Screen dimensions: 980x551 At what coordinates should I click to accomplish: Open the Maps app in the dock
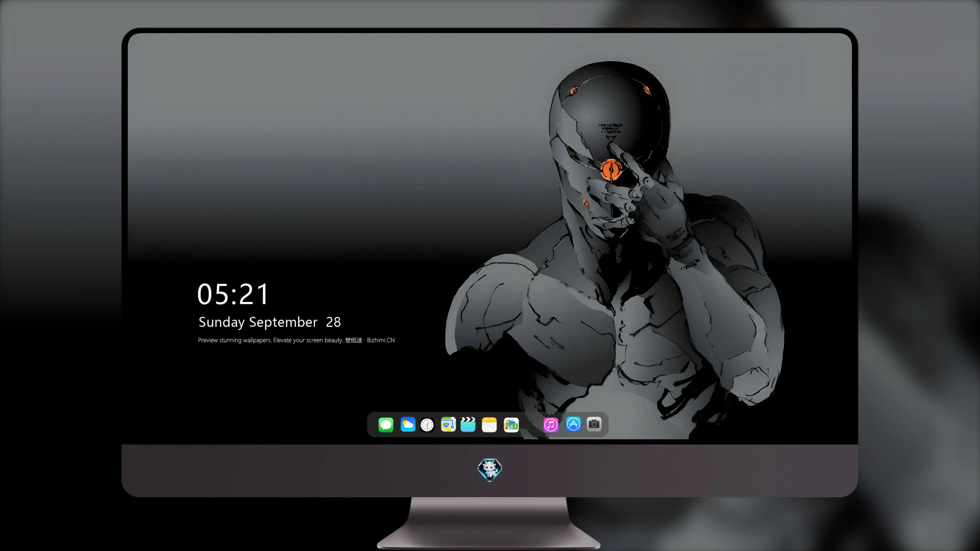click(x=448, y=424)
